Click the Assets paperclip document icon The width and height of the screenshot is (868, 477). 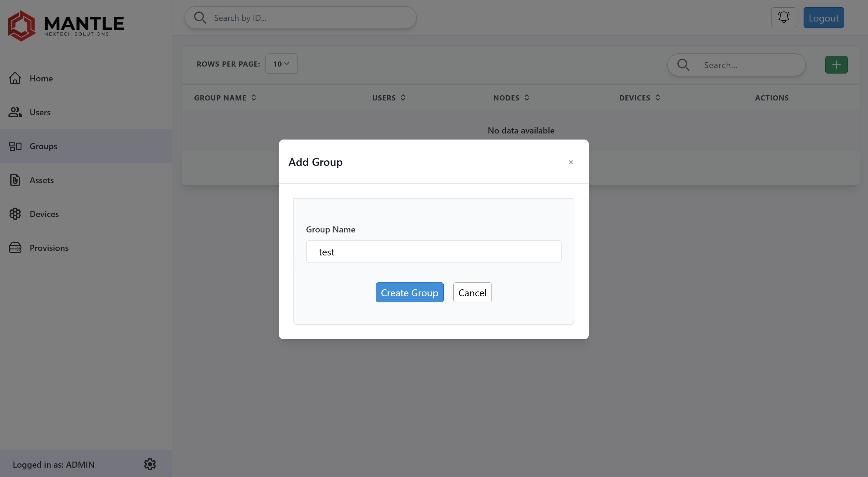(15, 180)
